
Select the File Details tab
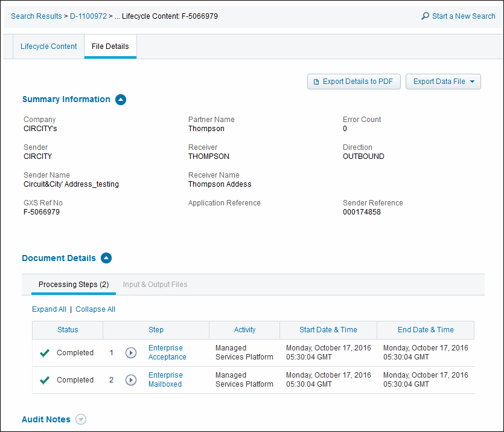[110, 47]
